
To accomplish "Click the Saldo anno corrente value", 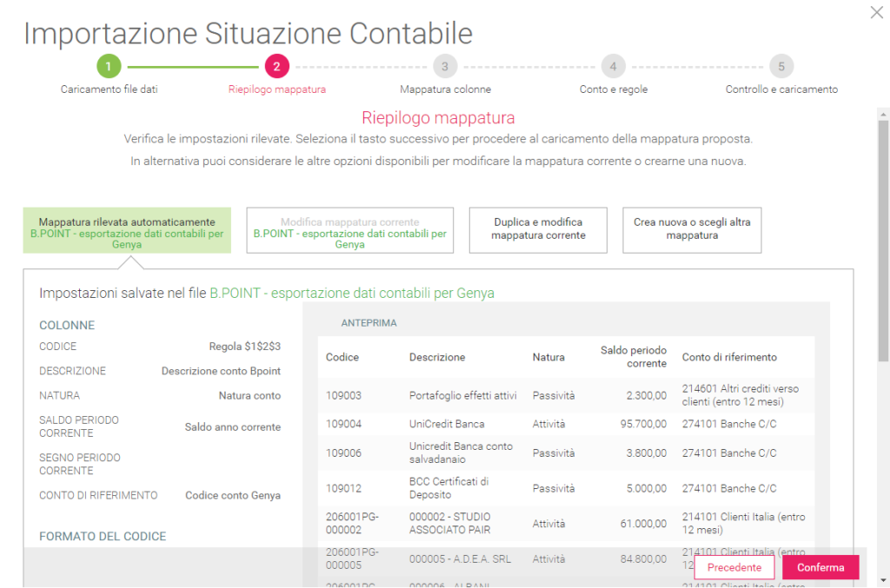I will click(233, 427).
